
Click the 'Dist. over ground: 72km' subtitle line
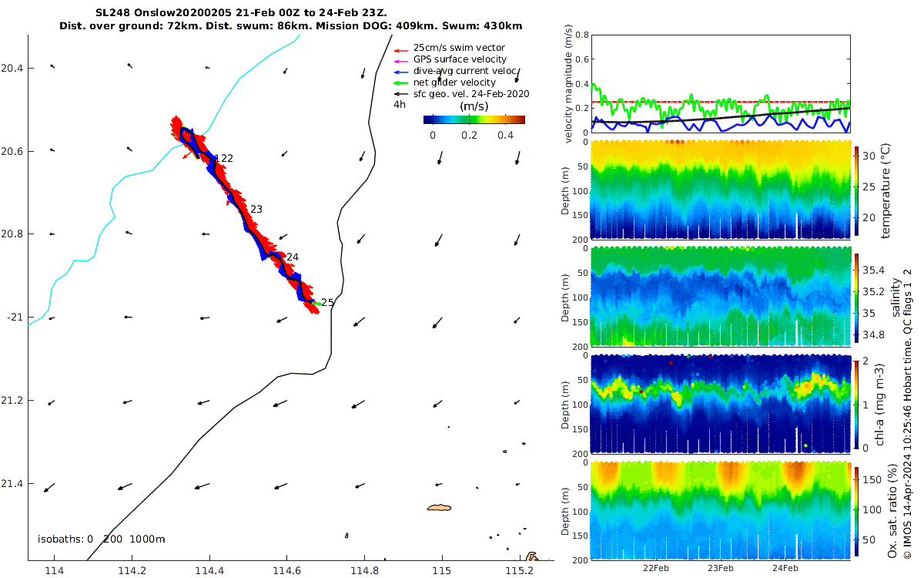(x=290, y=25)
